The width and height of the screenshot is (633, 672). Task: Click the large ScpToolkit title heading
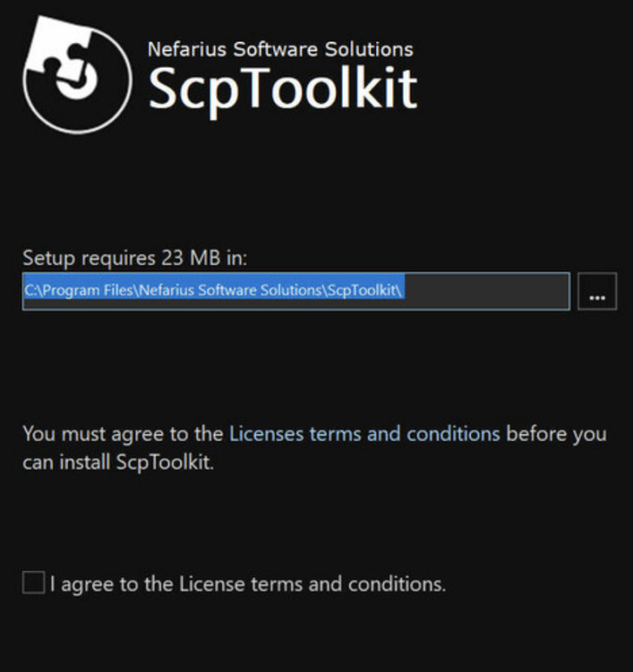click(282, 88)
